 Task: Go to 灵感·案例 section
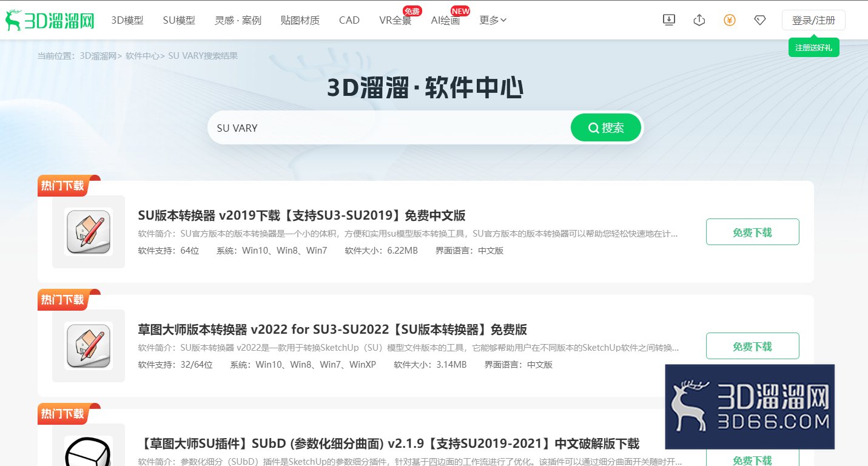[238, 20]
